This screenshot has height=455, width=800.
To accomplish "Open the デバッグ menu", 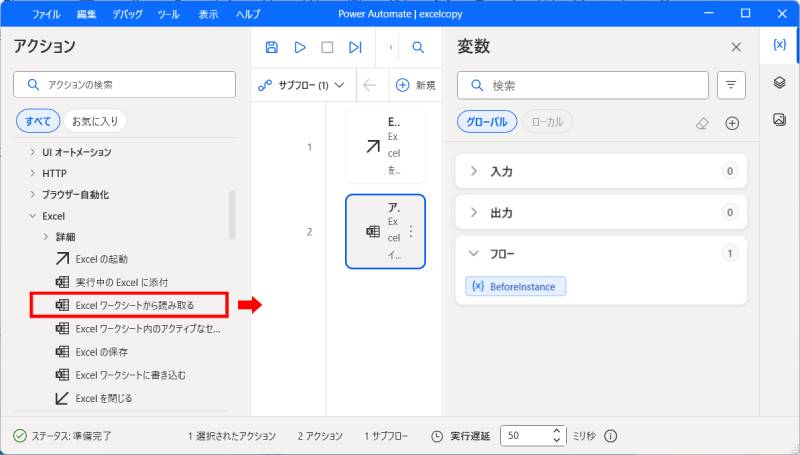I will coord(127,14).
